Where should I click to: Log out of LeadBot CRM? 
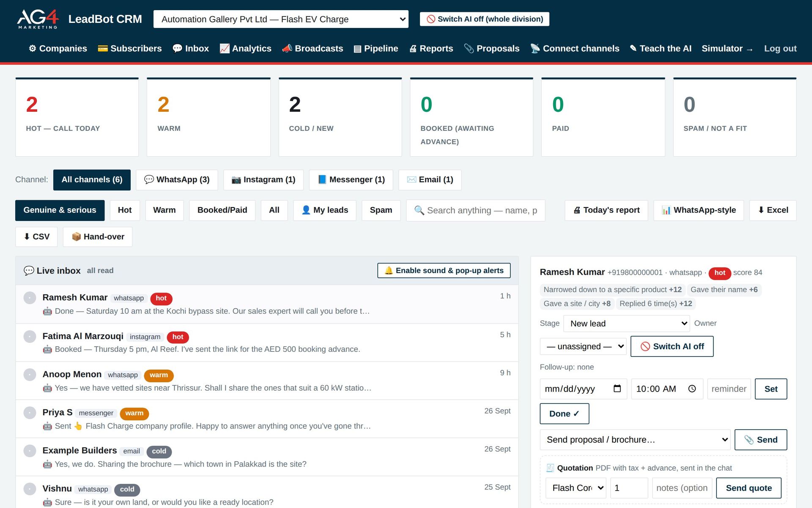tap(780, 49)
